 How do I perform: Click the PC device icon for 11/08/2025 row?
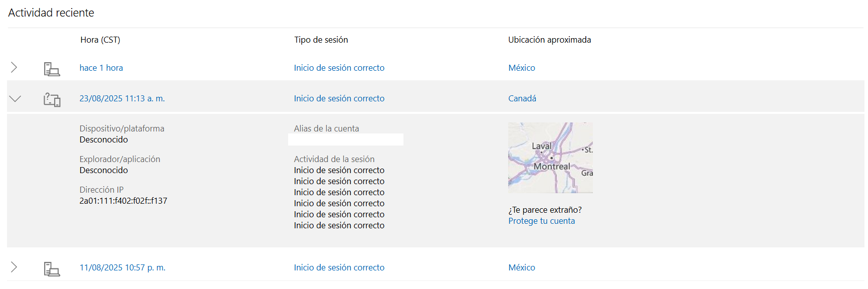52,269
